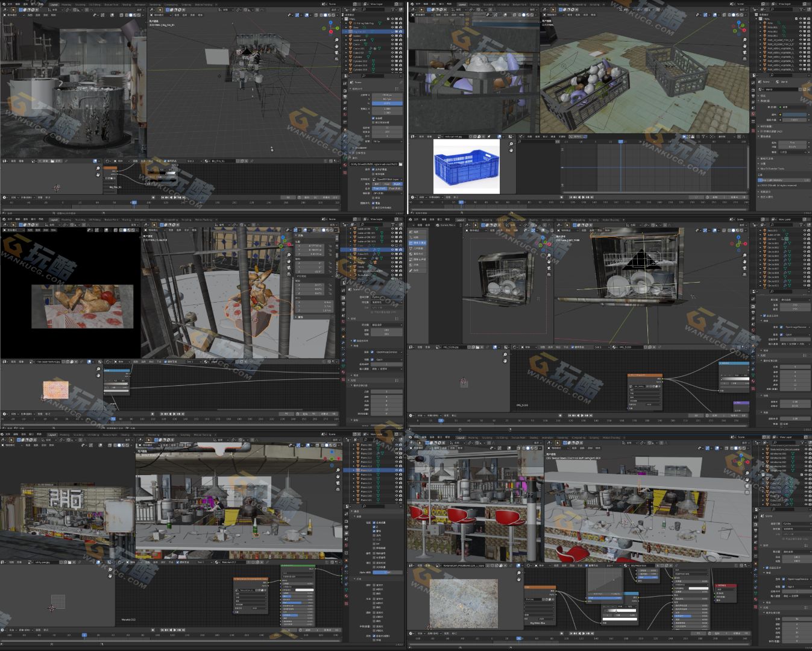Click zoom magnifier in fire barrel wireframe viewport
The width and height of the screenshot is (812, 651).
click(336, 40)
